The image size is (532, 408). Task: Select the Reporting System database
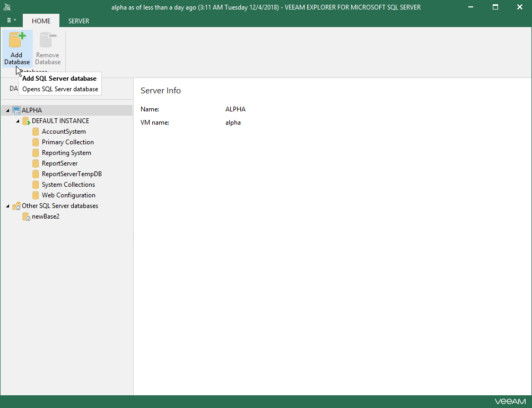point(66,153)
